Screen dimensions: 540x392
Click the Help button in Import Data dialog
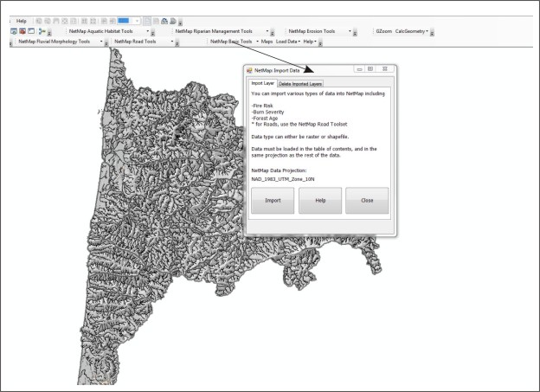click(x=320, y=200)
